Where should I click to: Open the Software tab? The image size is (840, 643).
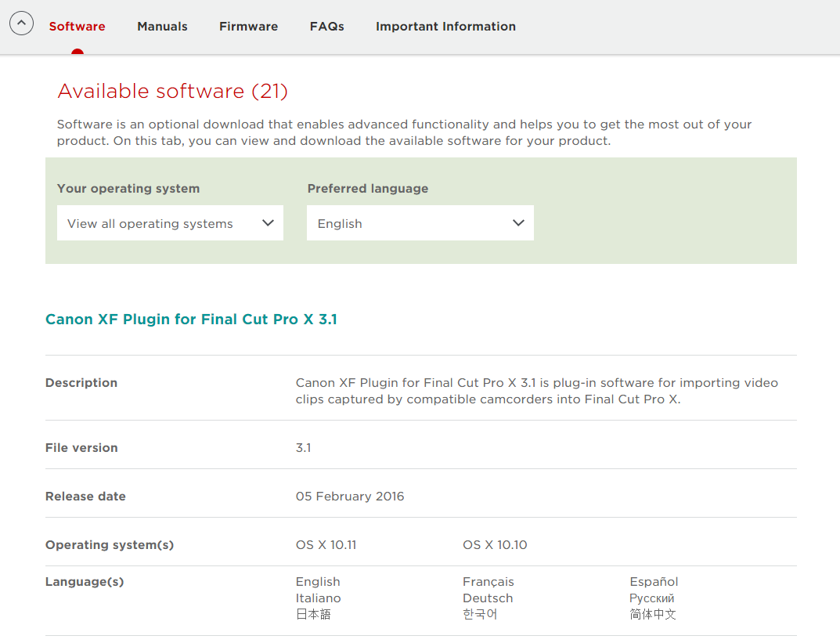[78, 27]
